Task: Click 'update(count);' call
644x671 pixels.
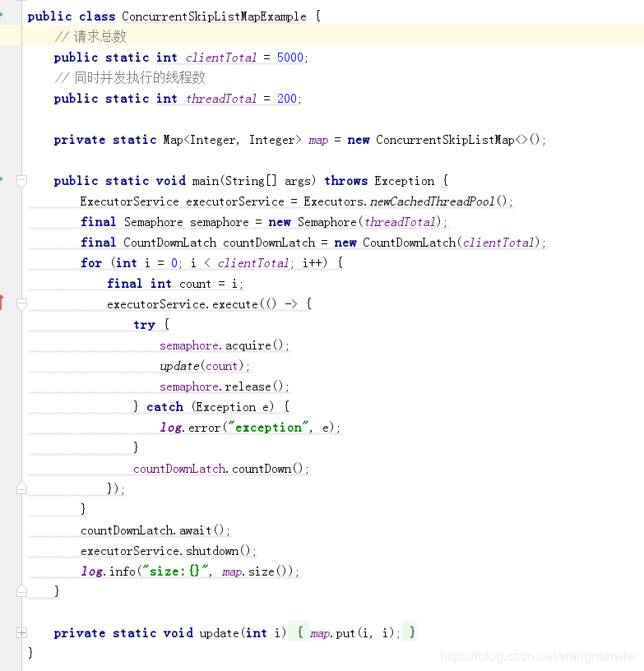Action: (205, 366)
